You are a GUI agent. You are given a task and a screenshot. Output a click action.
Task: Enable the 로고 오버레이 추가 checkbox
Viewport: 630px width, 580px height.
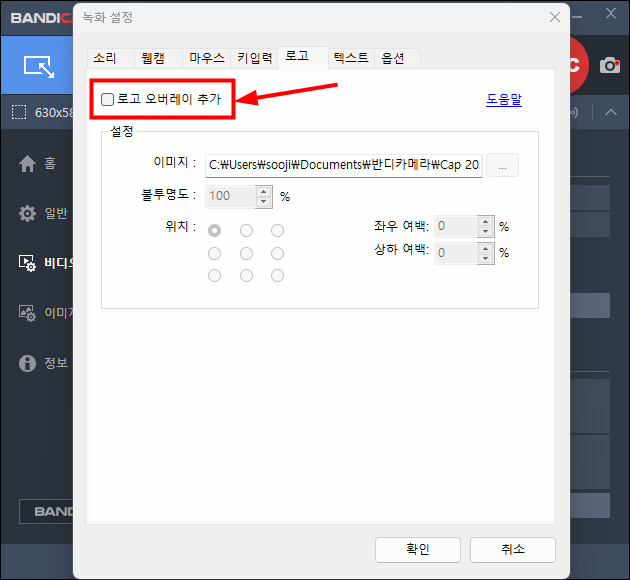tap(108, 100)
